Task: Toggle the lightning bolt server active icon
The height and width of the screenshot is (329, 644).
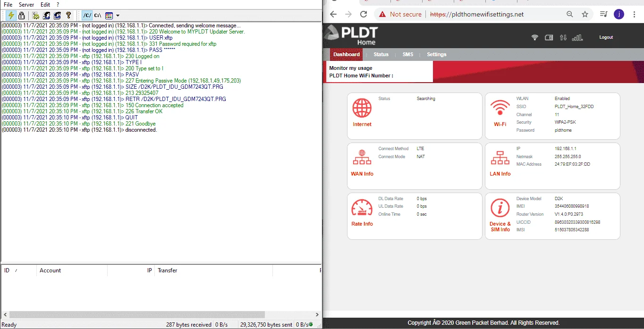Action: pyautogui.click(x=11, y=15)
